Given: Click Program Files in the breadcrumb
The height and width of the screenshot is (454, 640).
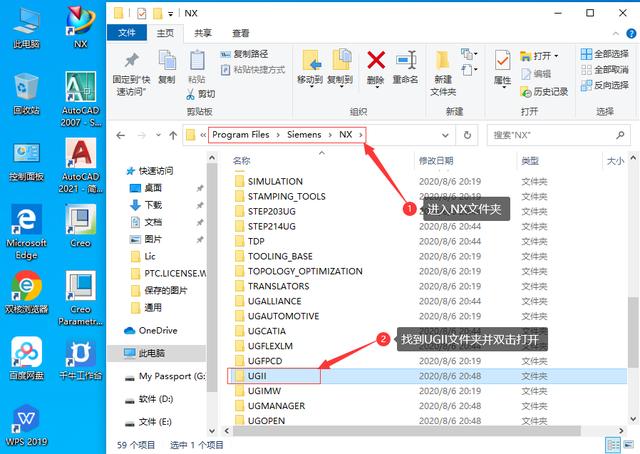Looking at the screenshot, I should pos(241,135).
